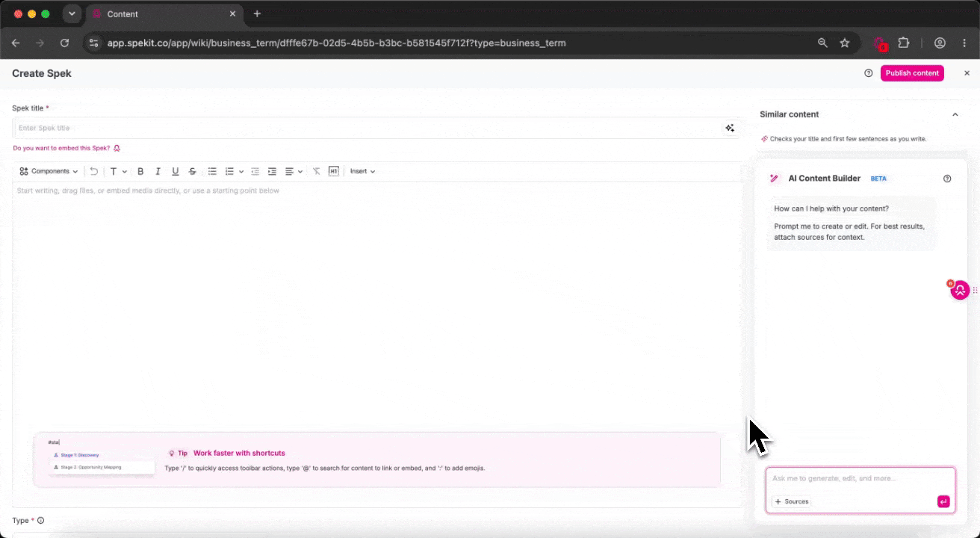Open the Chrome tab search dropdown

[x=72, y=13]
